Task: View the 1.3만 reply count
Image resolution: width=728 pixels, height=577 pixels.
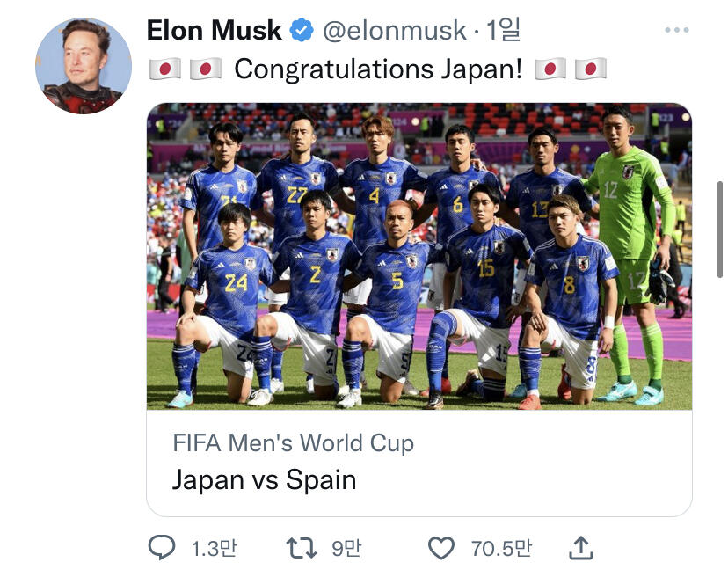Action: [x=214, y=550]
